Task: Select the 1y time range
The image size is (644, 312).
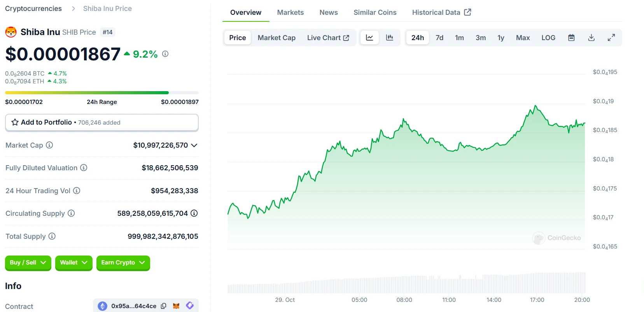Action: point(501,38)
